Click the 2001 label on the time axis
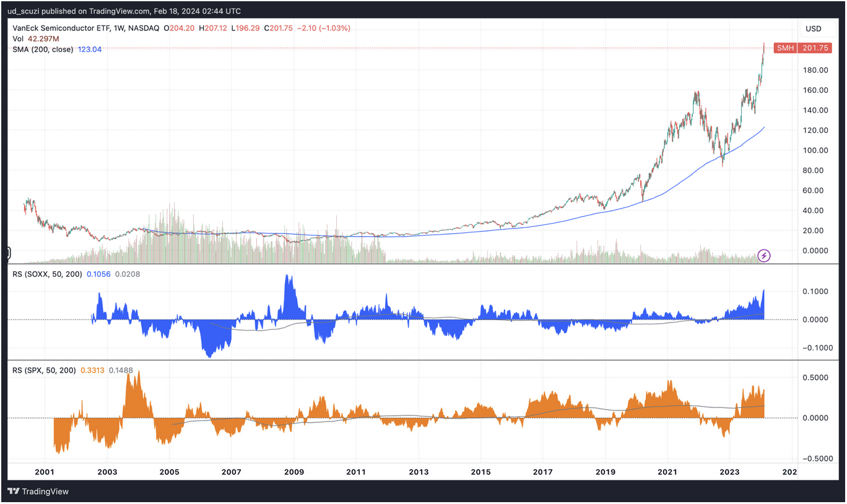Viewport: 847px width, 504px height. click(x=44, y=472)
